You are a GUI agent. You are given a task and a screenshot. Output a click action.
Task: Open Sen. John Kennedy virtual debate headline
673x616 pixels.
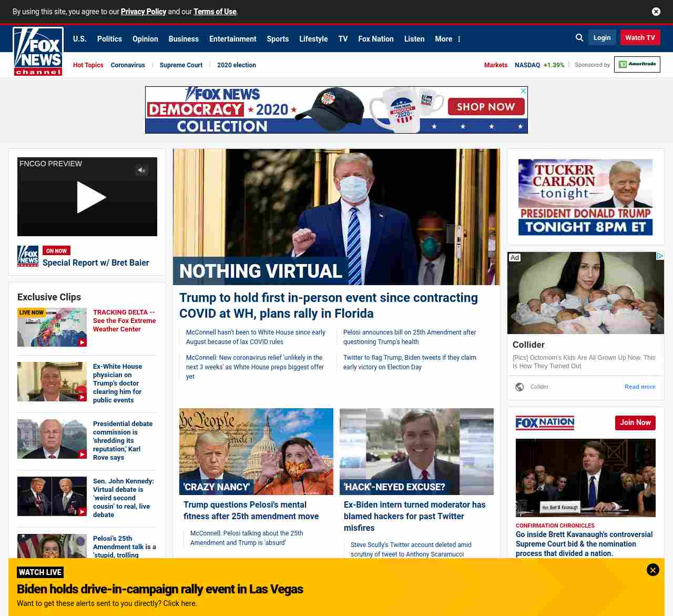coord(124,498)
